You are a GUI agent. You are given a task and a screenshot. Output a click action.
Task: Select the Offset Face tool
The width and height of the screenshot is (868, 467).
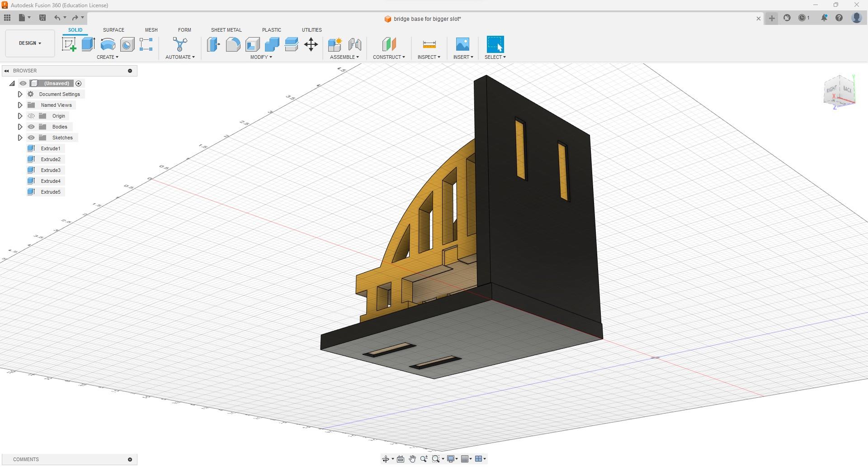[292, 44]
